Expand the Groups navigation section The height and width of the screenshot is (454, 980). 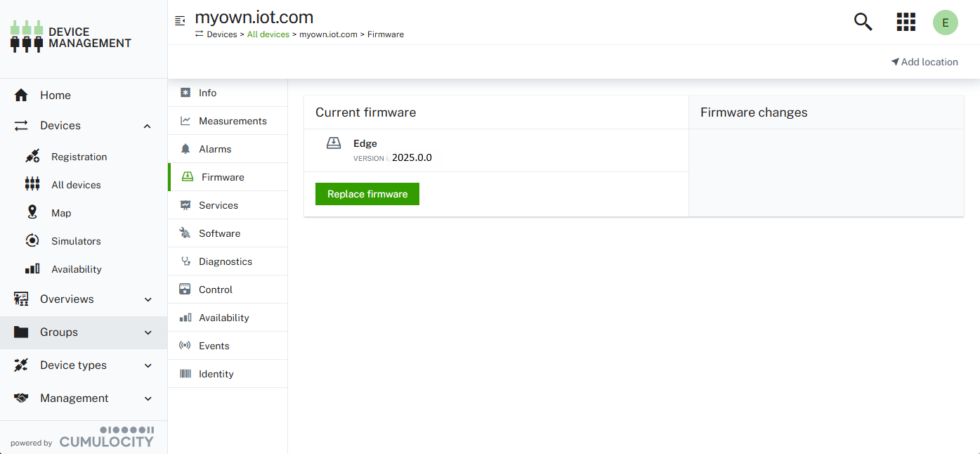[x=148, y=332]
